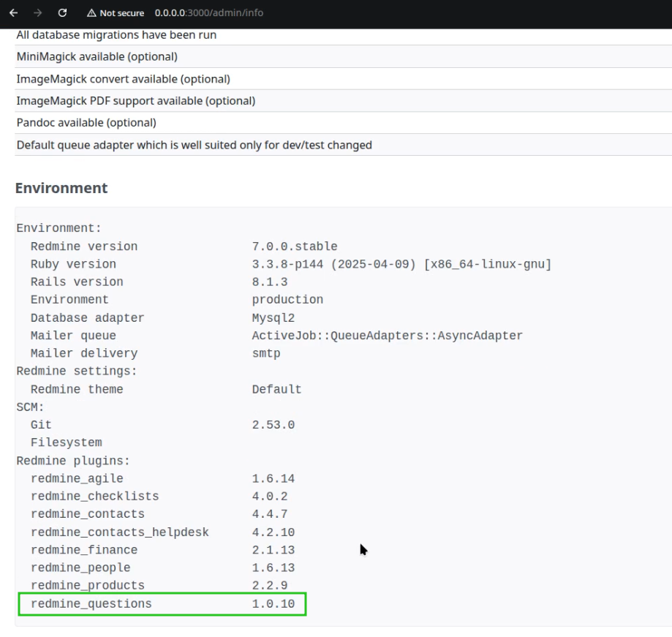Click the browser forward arrow
This screenshot has height=637, width=672.
38,13
